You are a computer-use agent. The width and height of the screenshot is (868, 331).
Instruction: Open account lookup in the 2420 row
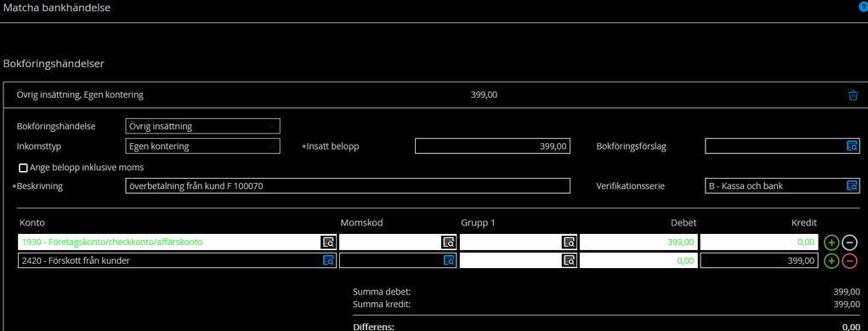tap(327, 260)
